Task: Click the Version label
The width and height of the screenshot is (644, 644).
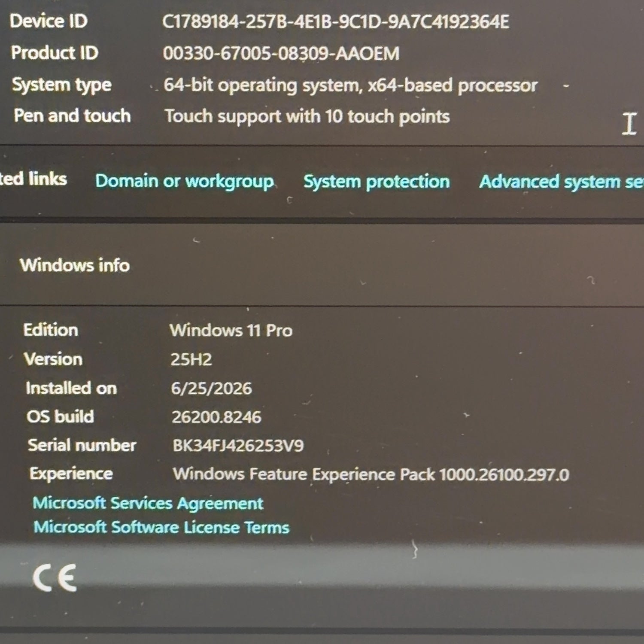Action: tap(53, 359)
